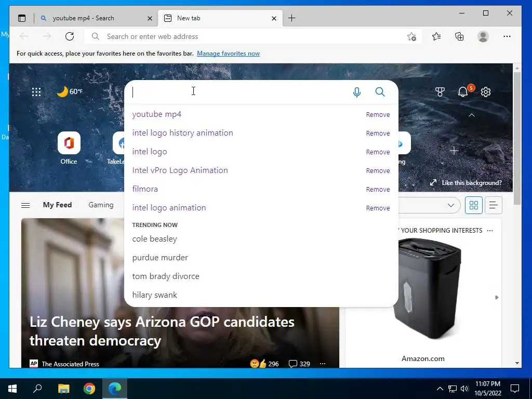Collapse quick links with up chevron

472,115
